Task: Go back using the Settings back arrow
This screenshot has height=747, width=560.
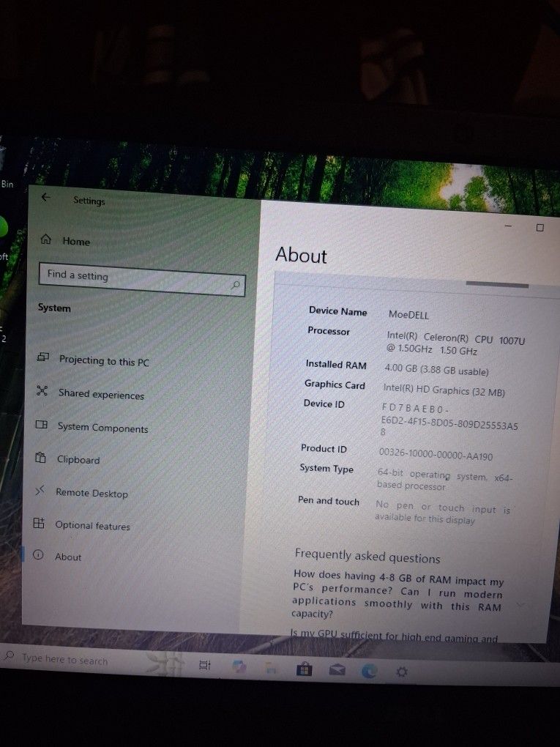Action: [x=45, y=197]
